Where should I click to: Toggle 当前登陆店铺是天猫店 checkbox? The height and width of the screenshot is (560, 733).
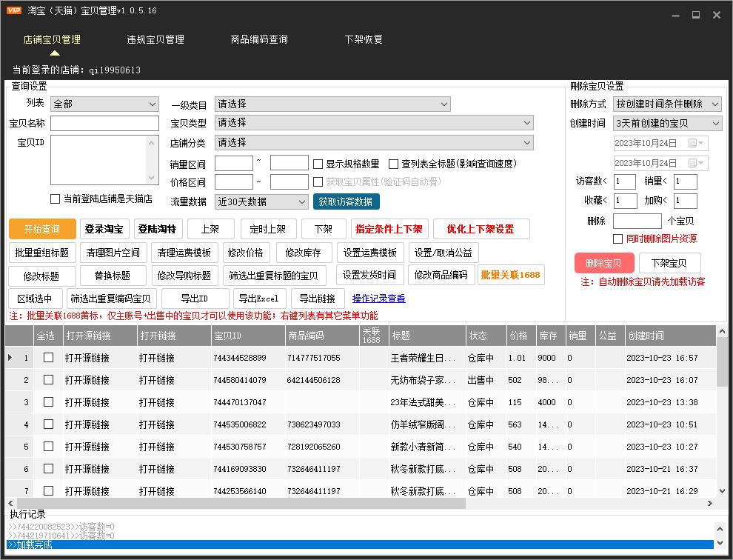point(56,199)
